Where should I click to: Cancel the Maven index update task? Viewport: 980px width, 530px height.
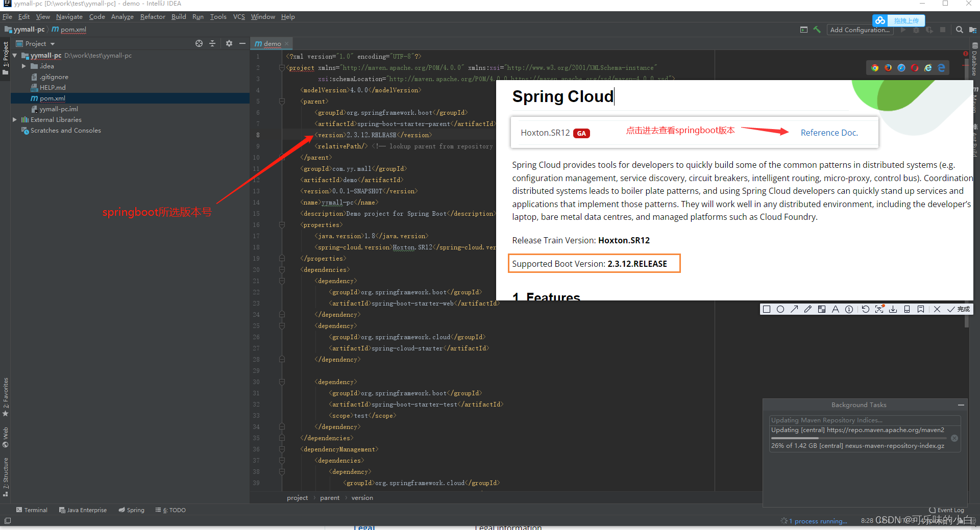point(954,438)
